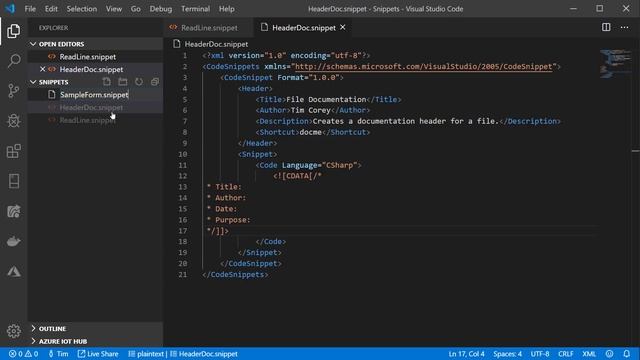
Task: Change indentation via Spaces: 4
Action: click(x=507, y=354)
